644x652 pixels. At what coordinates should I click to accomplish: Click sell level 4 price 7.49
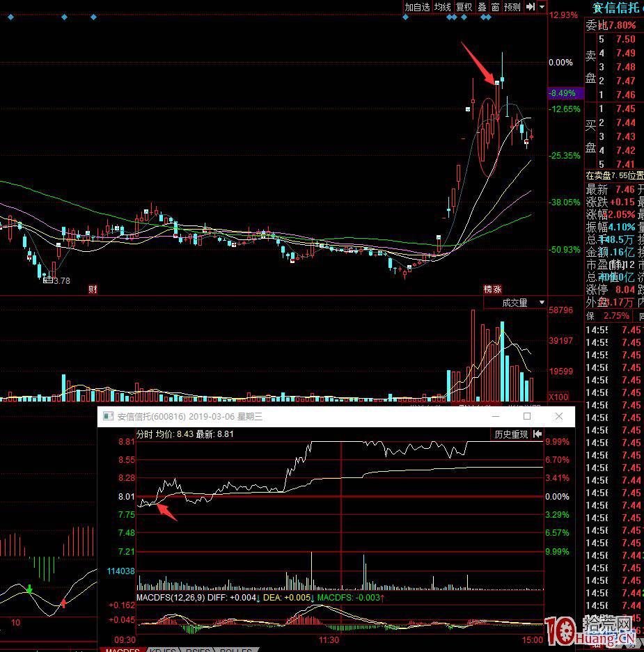point(626,53)
